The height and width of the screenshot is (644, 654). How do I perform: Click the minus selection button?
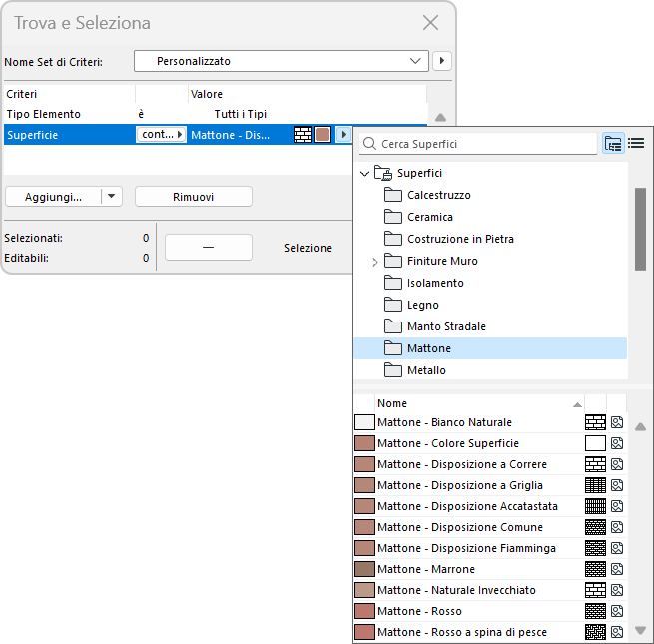pos(209,247)
